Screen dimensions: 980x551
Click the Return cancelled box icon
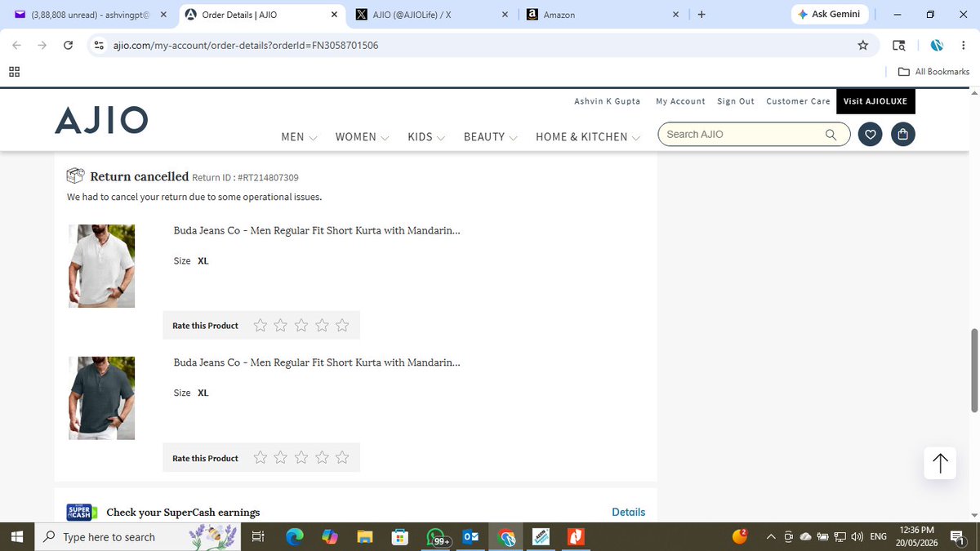(x=75, y=176)
